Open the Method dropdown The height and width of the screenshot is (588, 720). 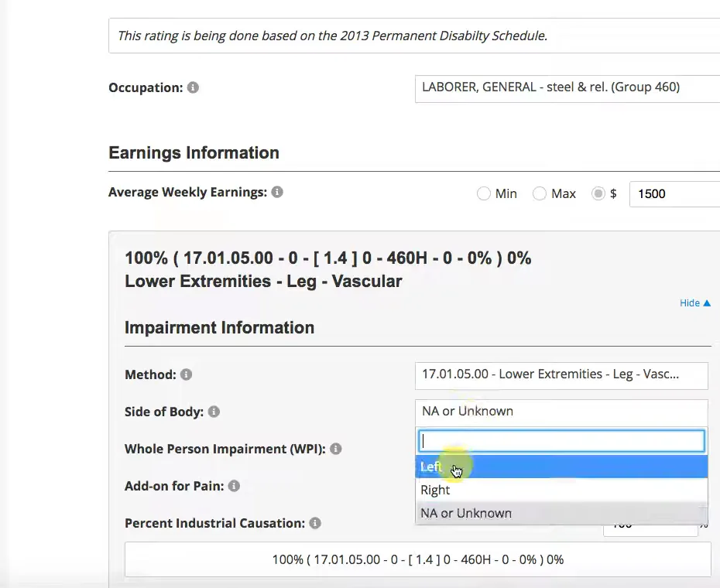[x=561, y=375]
